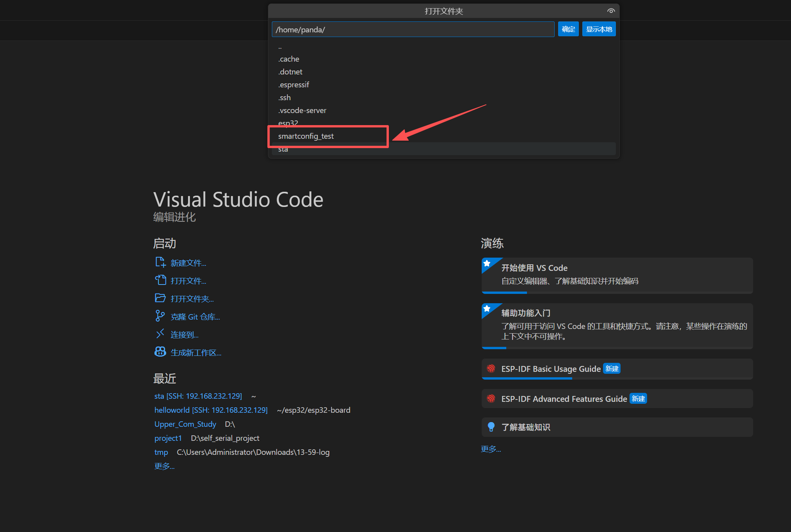
Task: Toggle hidden files eye icon in dialog
Action: point(611,11)
